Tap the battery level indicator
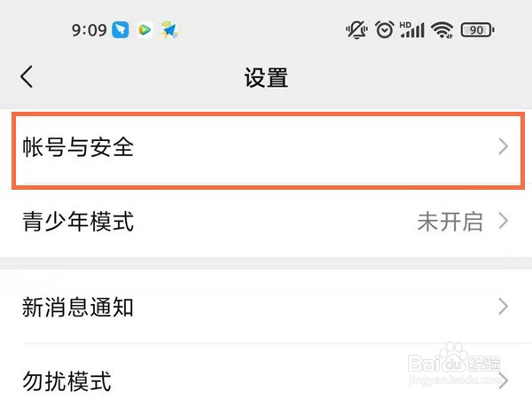Image resolution: width=532 pixels, height=399 pixels. (x=477, y=30)
